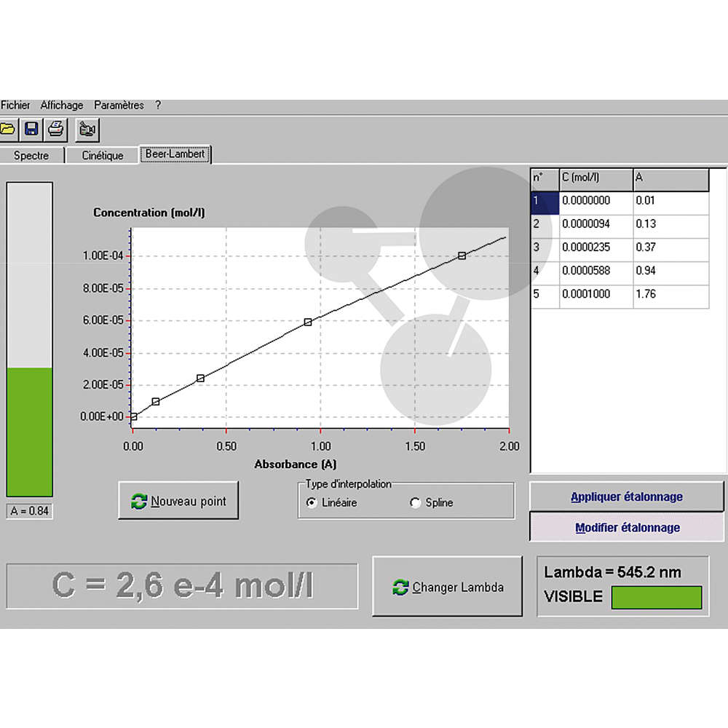Click the n° column header
The image size is (728, 728).
tap(545, 180)
